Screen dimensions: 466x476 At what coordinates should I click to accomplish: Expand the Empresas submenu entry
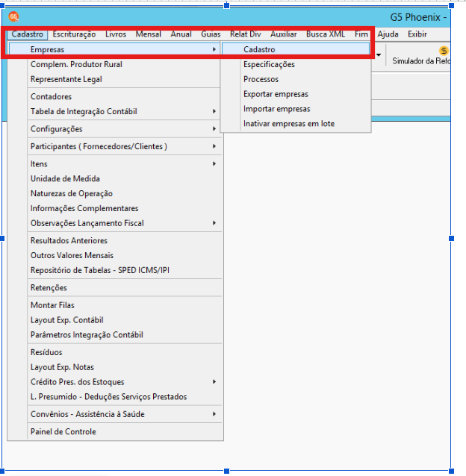114,49
